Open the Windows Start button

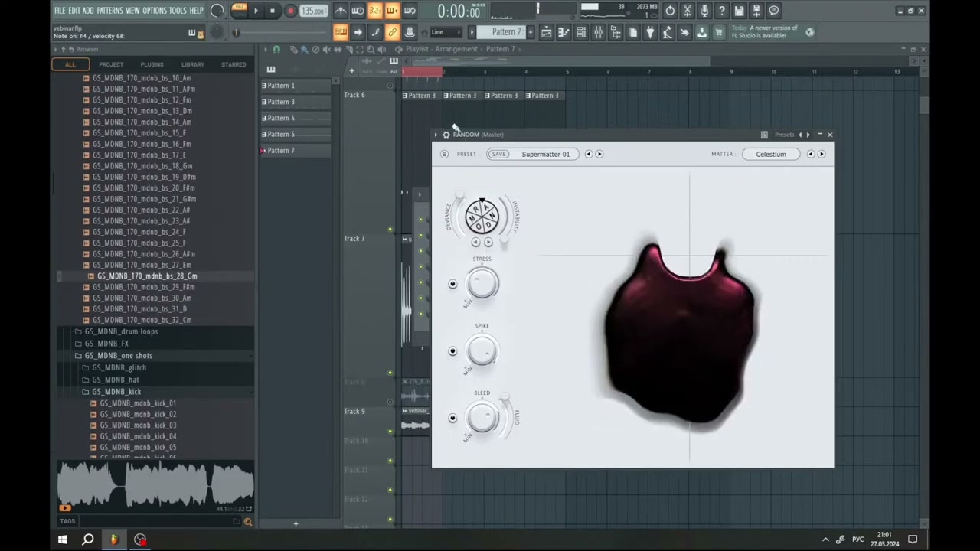coord(62,540)
